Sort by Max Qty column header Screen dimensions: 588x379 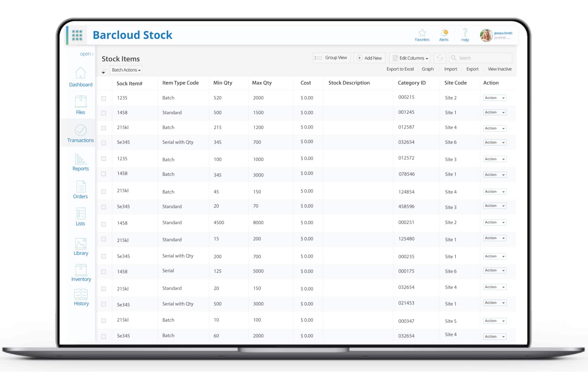[x=262, y=83]
